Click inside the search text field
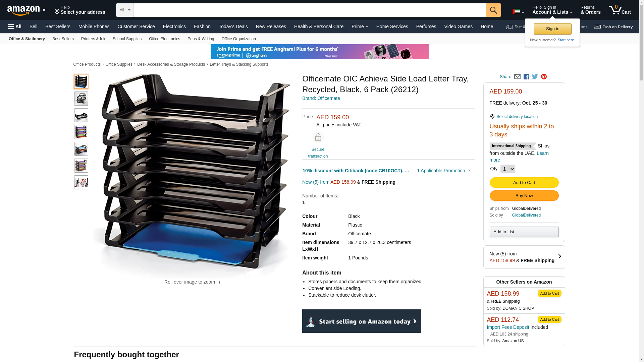644x362 pixels. click(x=310, y=10)
